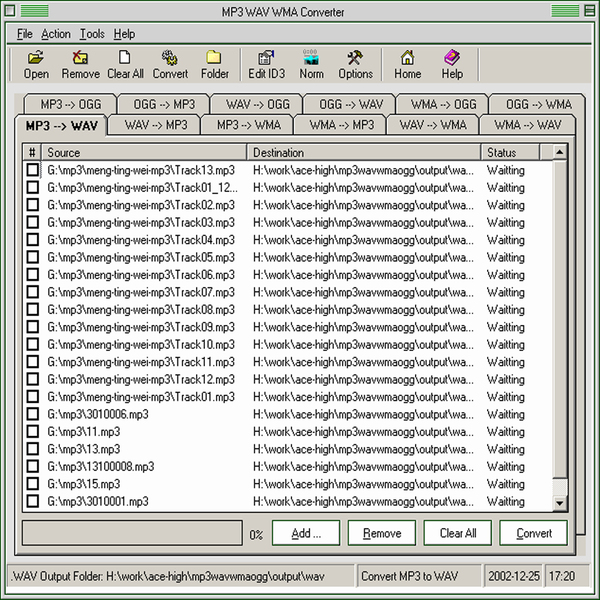Tick the 3010001.mp3 checkbox
The image size is (600, 600).
point(33,501)
